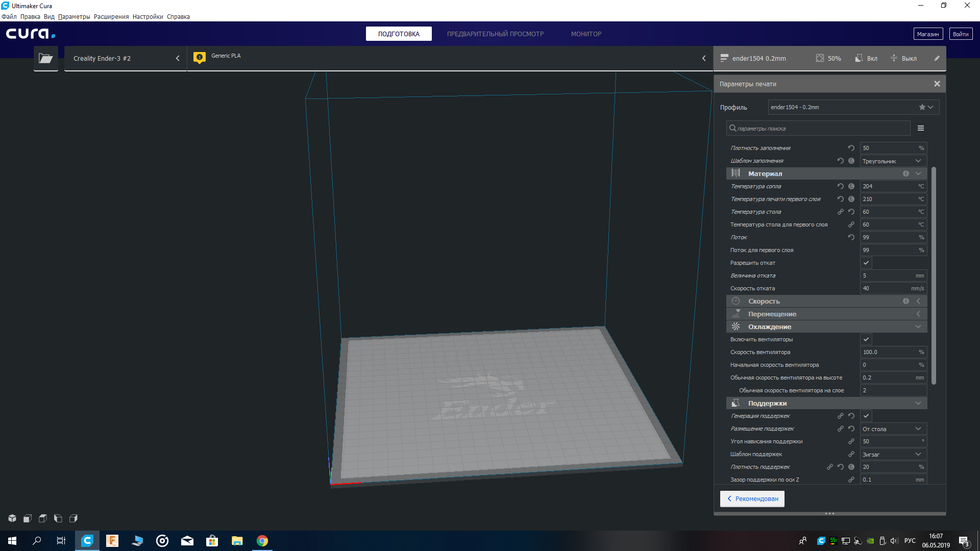Open the infill pattern dropdown
The image size is (980, 551).
point(893,161)
